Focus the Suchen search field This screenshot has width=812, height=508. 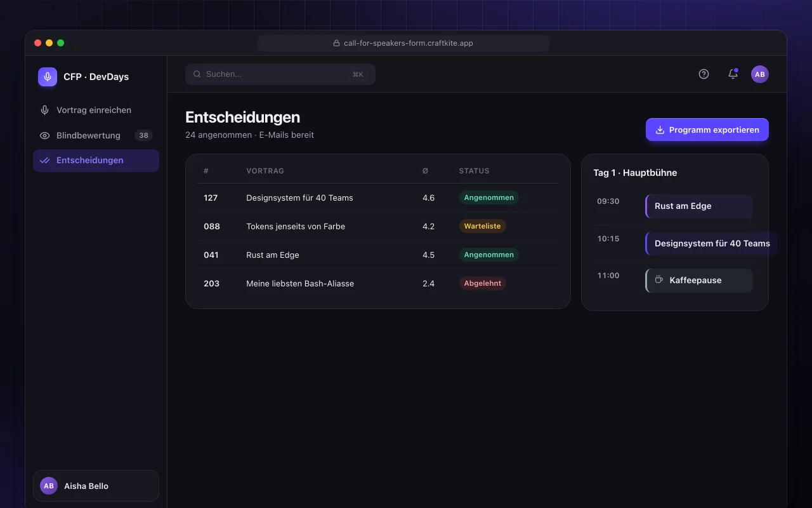[280, 74]
